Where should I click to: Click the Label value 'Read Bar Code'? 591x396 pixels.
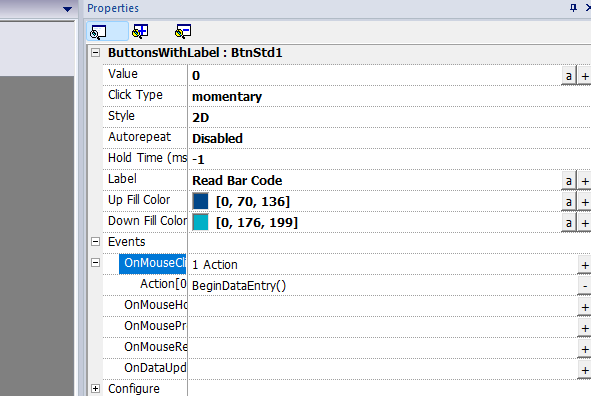237,180
